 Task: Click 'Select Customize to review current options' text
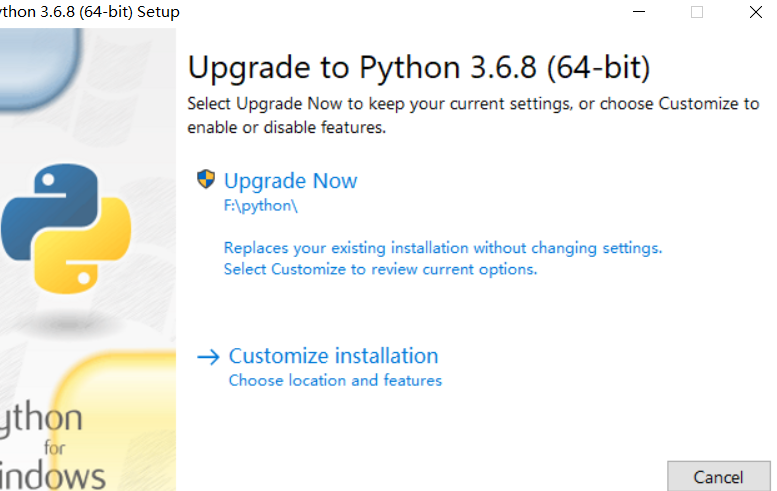tap(381, 269)
